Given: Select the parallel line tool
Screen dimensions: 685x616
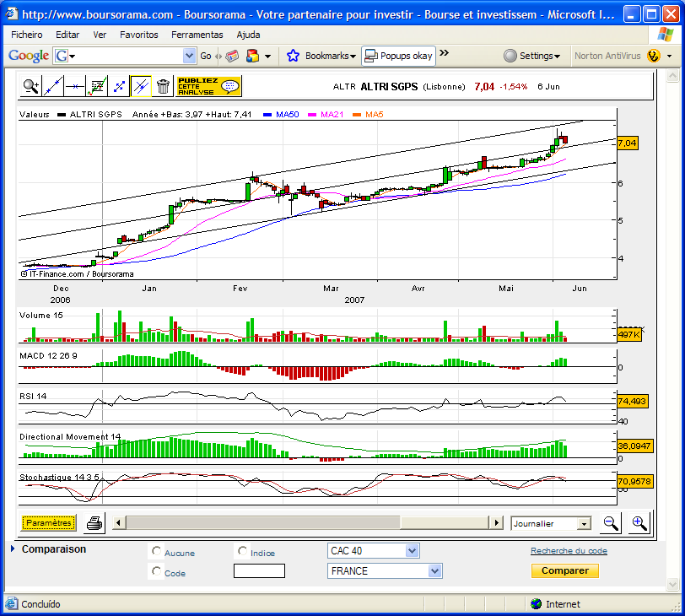Looking at the screenshot, I should pos(141,86).
